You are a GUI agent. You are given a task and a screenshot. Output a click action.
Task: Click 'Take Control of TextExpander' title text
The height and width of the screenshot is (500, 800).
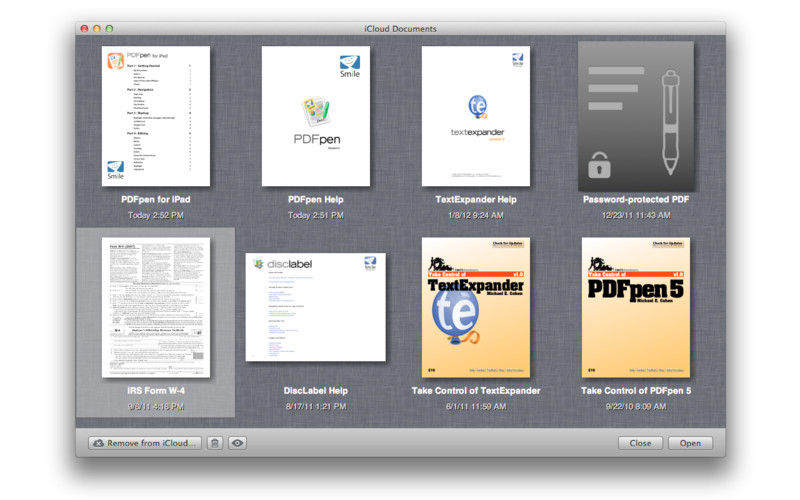tap(476, 391)
